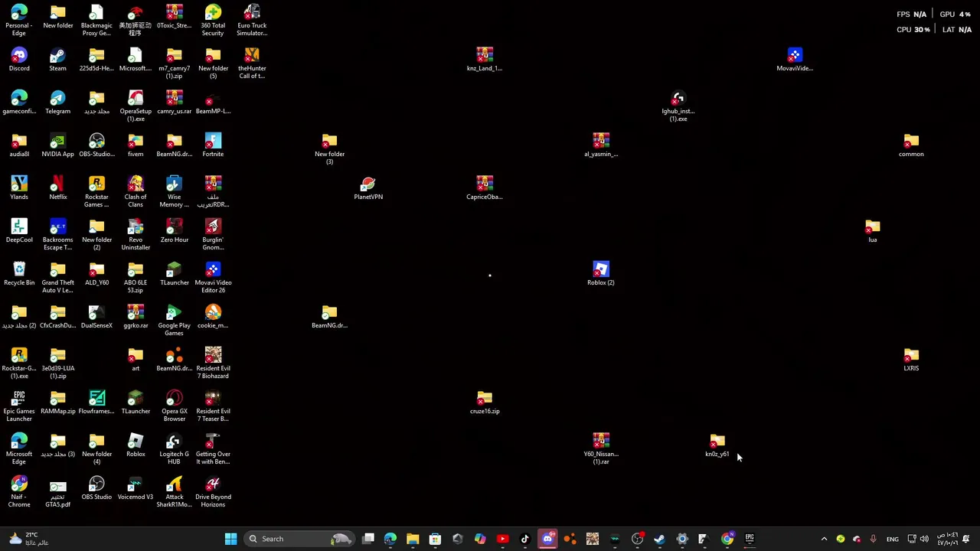Open the Rockstar Games launcher icon

[96, 191]
